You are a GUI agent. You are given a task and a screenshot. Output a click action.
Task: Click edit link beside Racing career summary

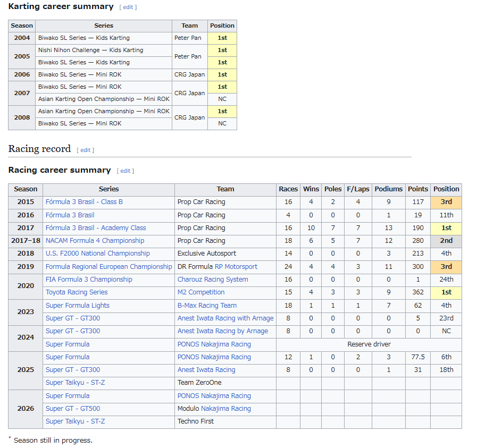click(125, 171)
